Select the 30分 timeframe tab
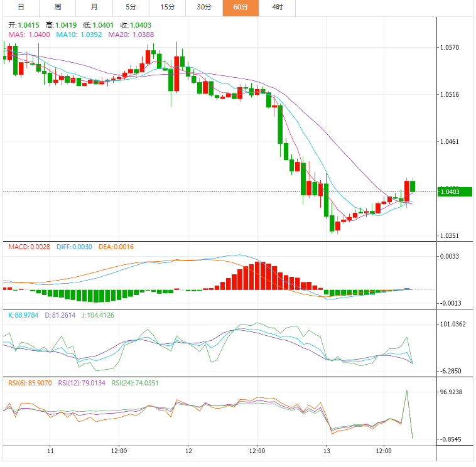The height and width of the screenshot is (467, 476). pyautogui.click(x=204, y=8)
